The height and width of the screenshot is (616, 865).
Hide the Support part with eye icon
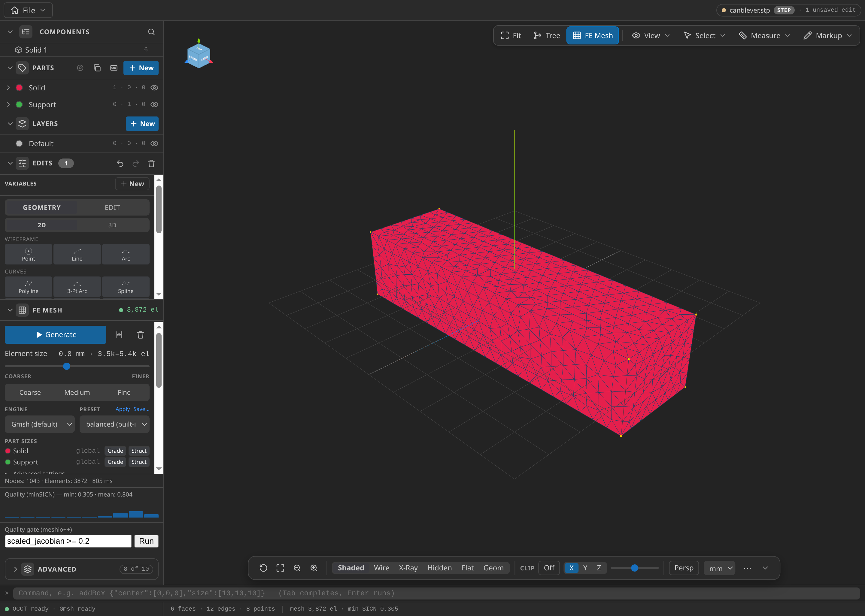(154, 104)
